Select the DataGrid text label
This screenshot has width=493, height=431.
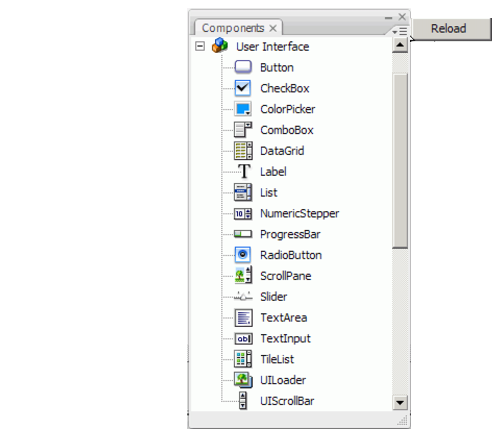282,151
